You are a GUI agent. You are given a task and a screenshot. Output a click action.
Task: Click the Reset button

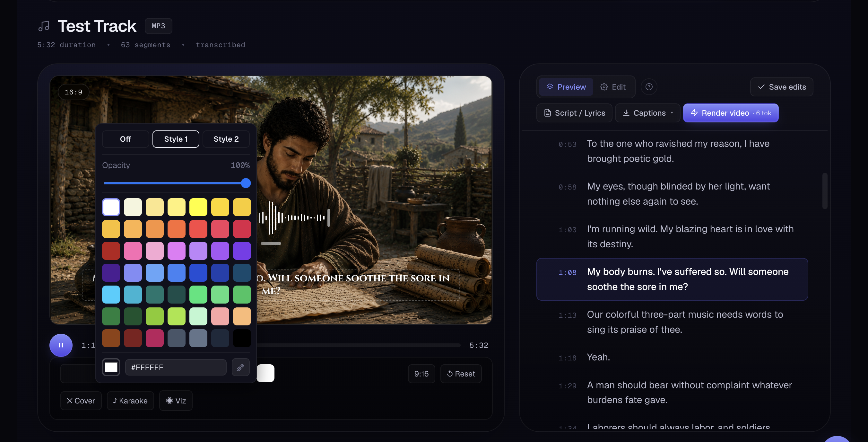coord(461,374)
